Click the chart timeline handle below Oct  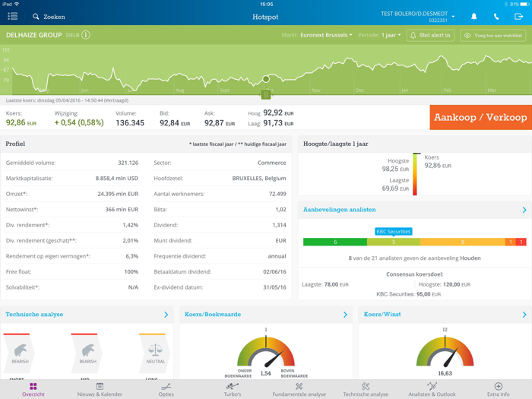pos(266,95)
